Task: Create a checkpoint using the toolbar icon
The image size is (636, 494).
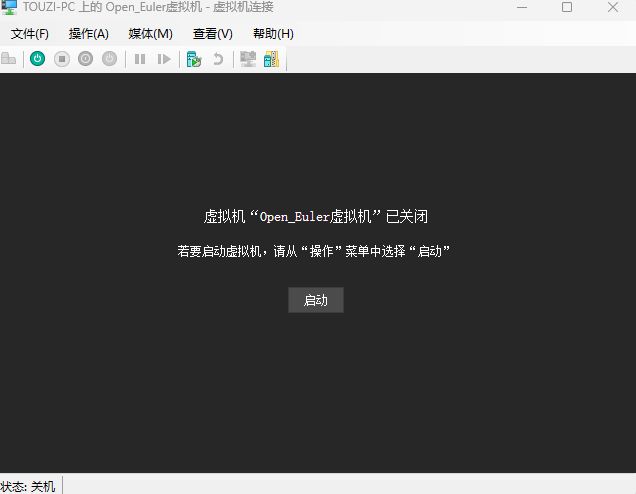Action: pyautogui.click(x=194, y=59)
